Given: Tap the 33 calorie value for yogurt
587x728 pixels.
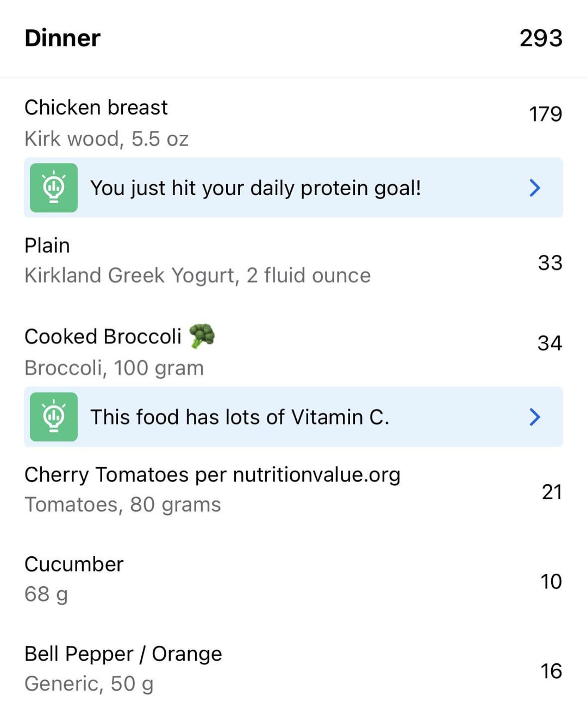Looking at the screenshot, I should point(550,263).
